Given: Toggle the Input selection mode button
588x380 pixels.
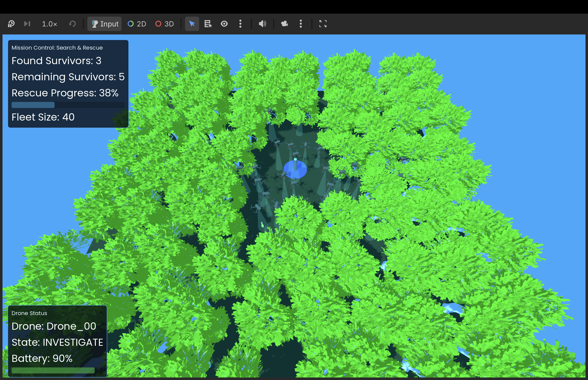Looking at the screenshot, I should click(x=104, y=24).
